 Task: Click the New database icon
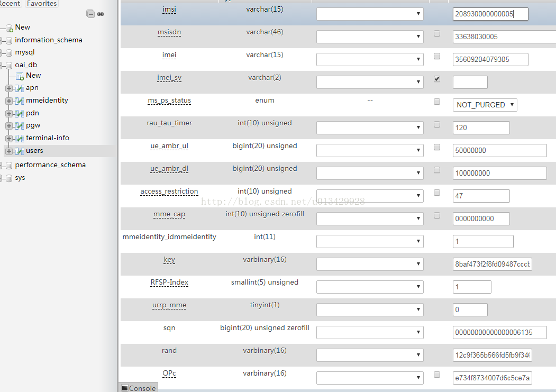click(x=9, y=29)
